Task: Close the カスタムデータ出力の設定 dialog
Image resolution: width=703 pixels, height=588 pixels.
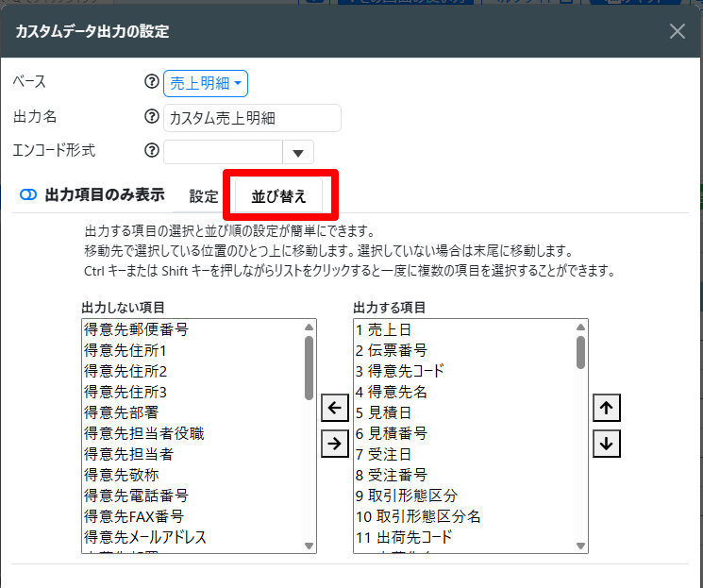Action: [677, 31]
